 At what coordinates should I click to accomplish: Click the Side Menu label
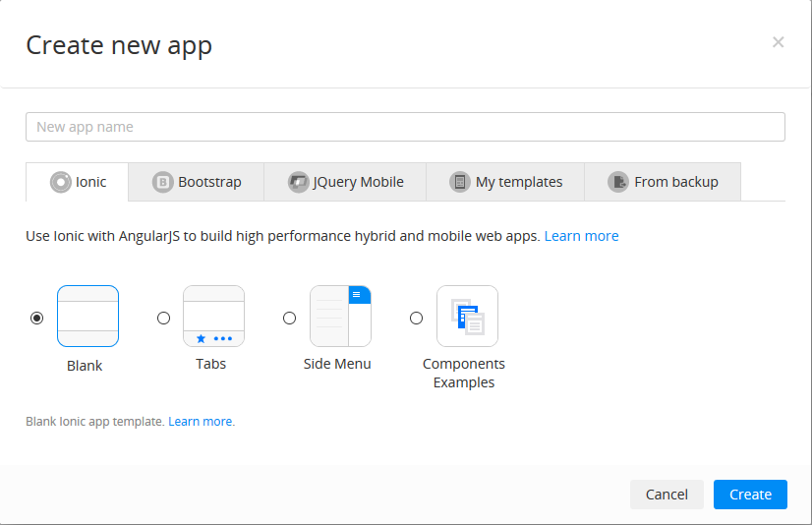337,364
